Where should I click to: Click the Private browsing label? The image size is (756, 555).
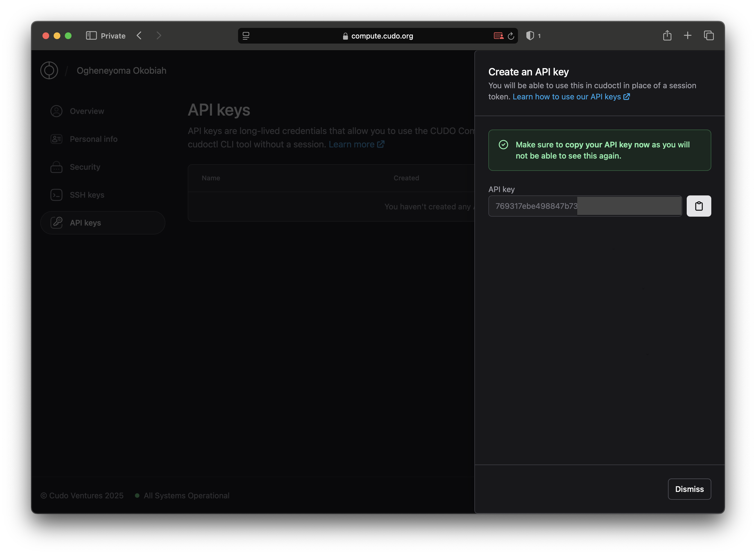113,36
